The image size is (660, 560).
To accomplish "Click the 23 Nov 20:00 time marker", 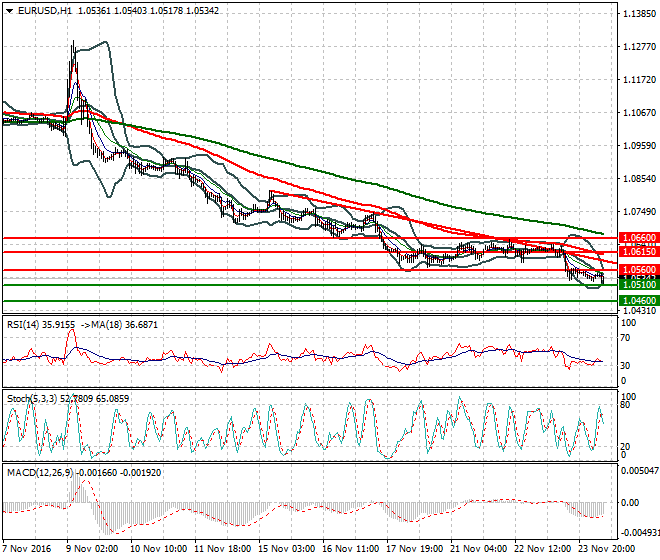I will pyautogui.click(x=607, y=549).
